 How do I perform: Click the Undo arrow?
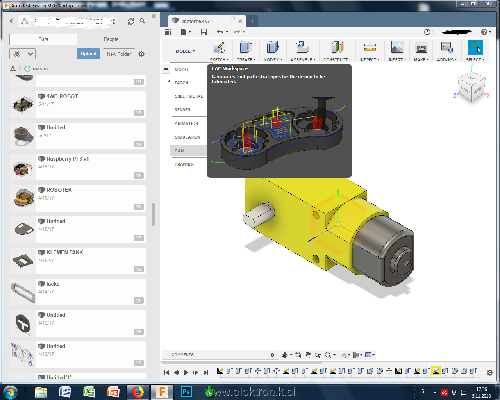[220, 32]
